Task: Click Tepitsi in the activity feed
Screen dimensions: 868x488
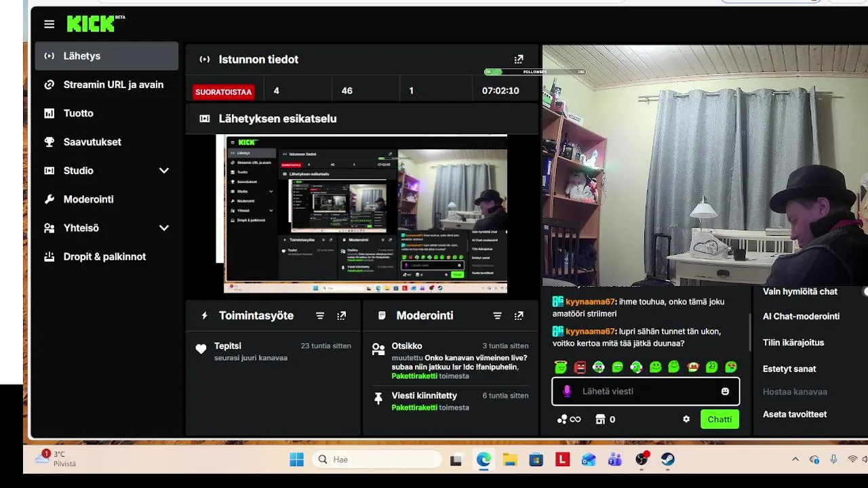Action: (228, 346)
